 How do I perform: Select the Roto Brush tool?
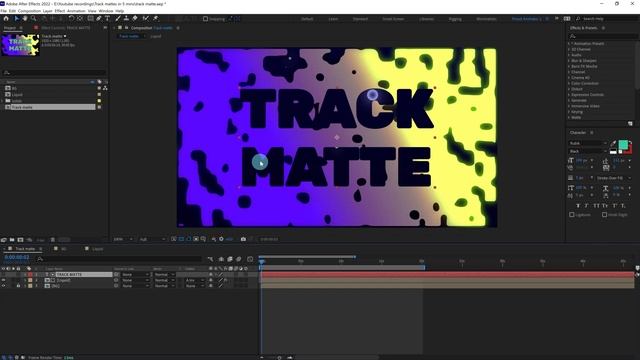(x=146, y=18)
